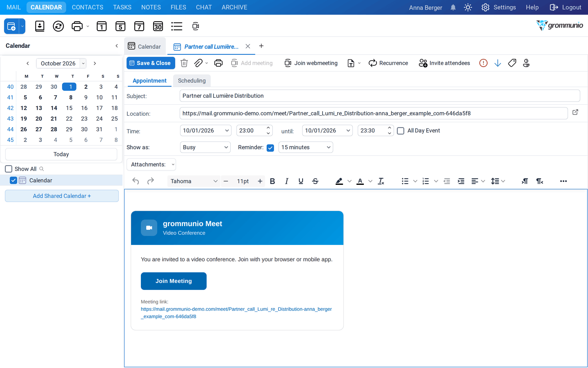Apply underline formatting
The width and height of the screenshot is (588, 368).
pyautogui.click(x=301, y=181)
